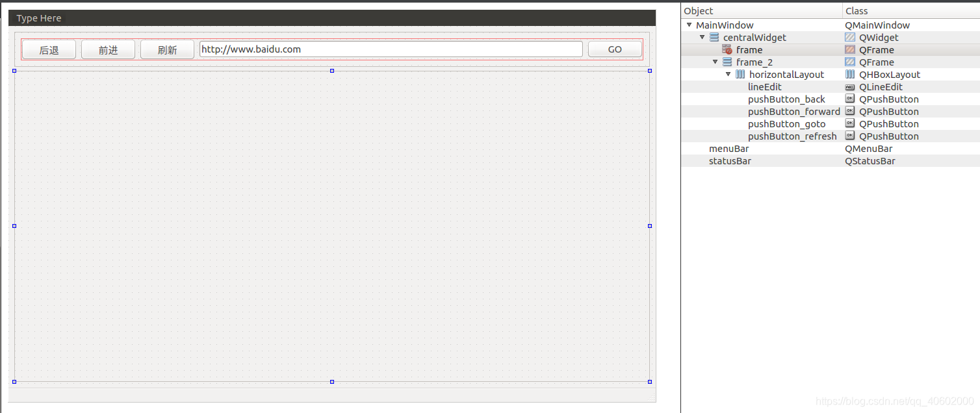Click the QLineEdit icon next to lineEdit
This screenshot has width=980, height=413.
click(x=849, y=86)
